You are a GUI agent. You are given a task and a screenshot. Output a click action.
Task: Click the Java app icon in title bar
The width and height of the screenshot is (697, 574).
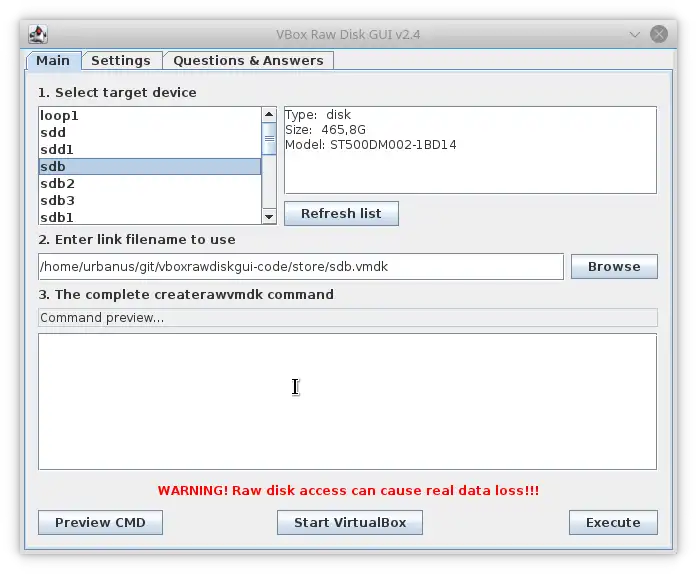pos(38,34)
